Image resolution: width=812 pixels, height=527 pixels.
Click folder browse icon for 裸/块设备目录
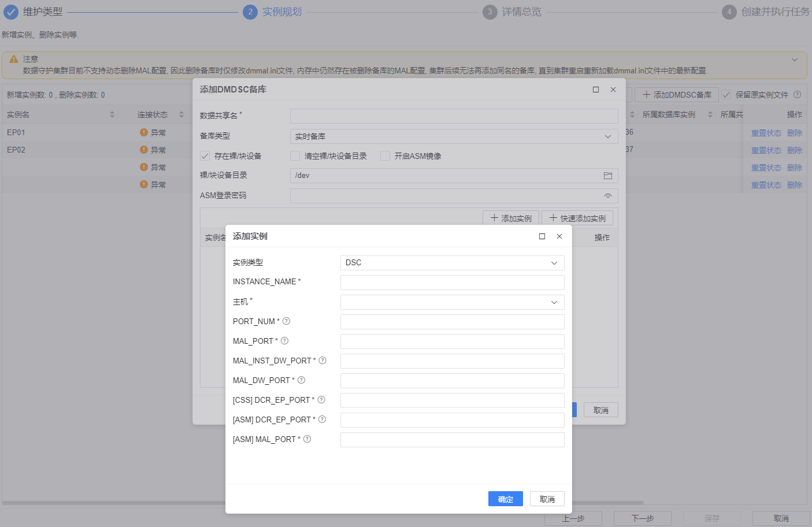(x=608, y=176)
